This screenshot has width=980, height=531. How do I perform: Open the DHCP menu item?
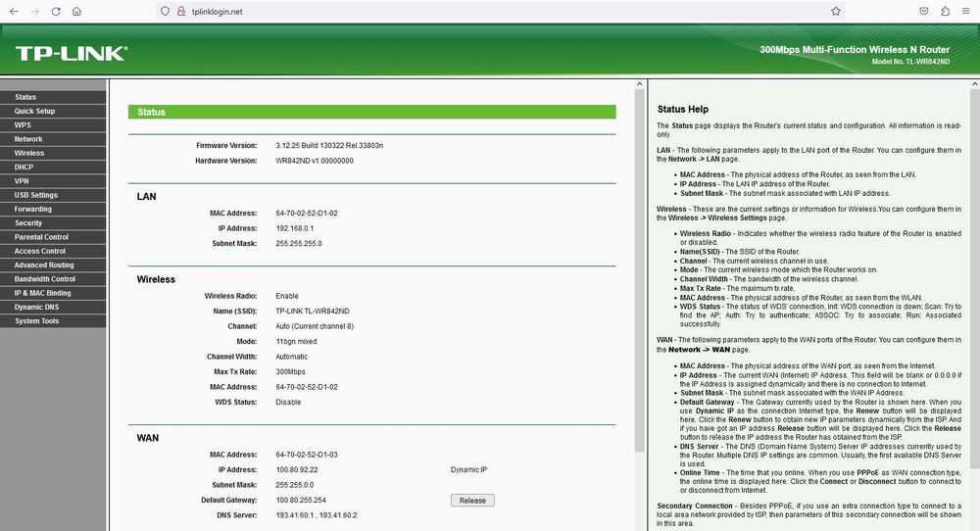[x=53, y=167]
